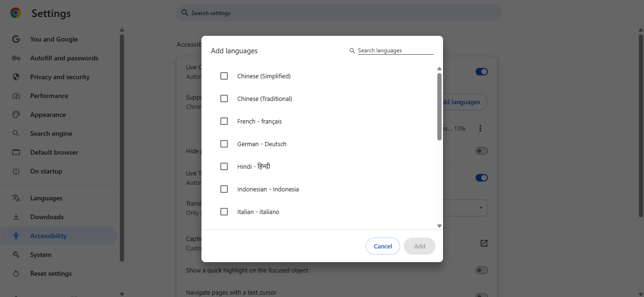Toggle the Live Caption switch

[481, 72]
